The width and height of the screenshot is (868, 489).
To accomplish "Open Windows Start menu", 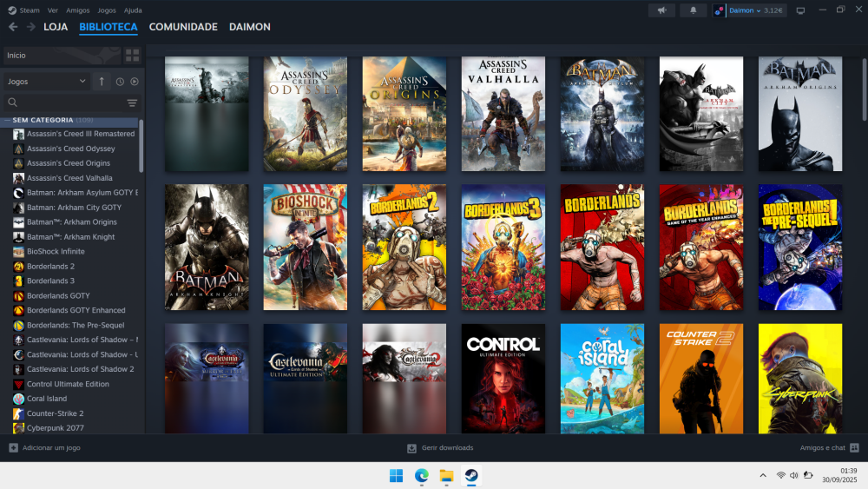I will (397, 476).
